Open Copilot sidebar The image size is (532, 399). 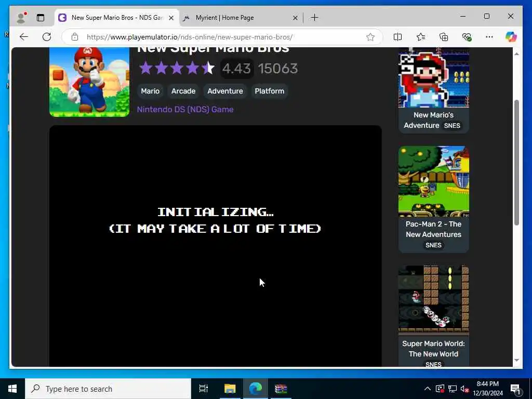[511, 37]
